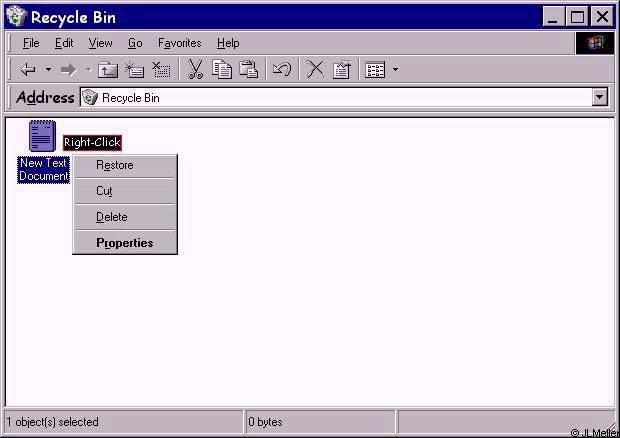Select the New Text Document file icon

coord(42,136)
